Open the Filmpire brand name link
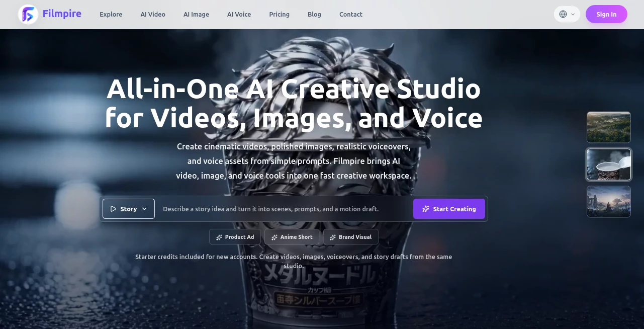 pos(62,14)
